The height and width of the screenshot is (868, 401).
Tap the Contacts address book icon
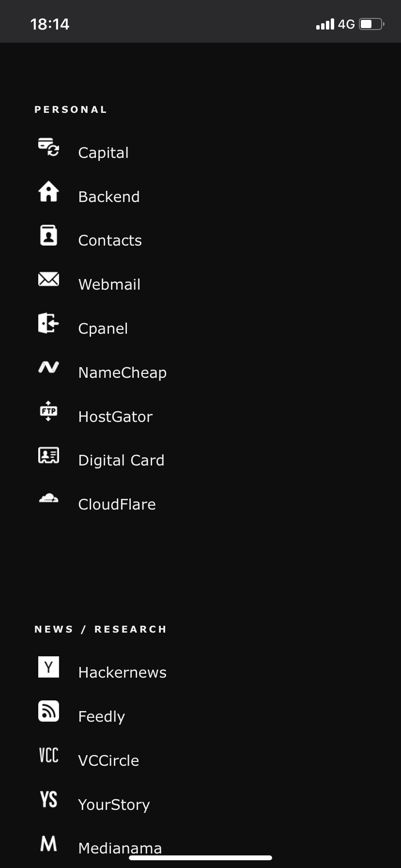tap(48, 235)
